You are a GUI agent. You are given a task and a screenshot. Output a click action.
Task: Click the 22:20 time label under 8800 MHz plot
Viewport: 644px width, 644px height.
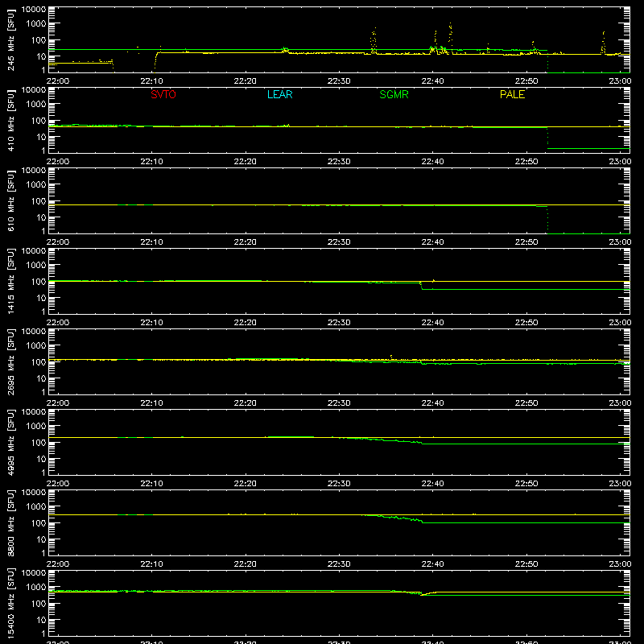[246, 564]
